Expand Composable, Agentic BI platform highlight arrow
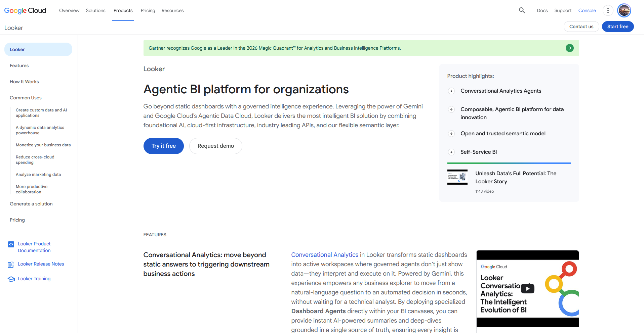 (451, 109)
